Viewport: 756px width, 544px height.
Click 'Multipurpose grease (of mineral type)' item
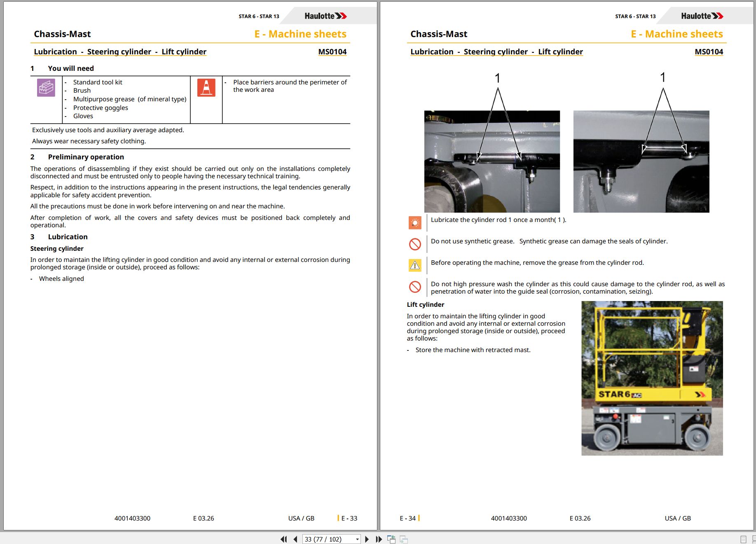point(130,99)
